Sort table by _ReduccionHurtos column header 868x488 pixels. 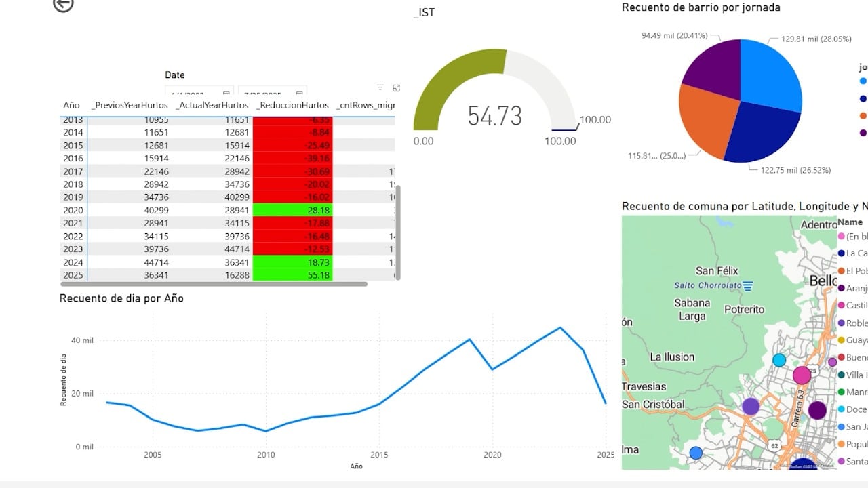point(292,106)
